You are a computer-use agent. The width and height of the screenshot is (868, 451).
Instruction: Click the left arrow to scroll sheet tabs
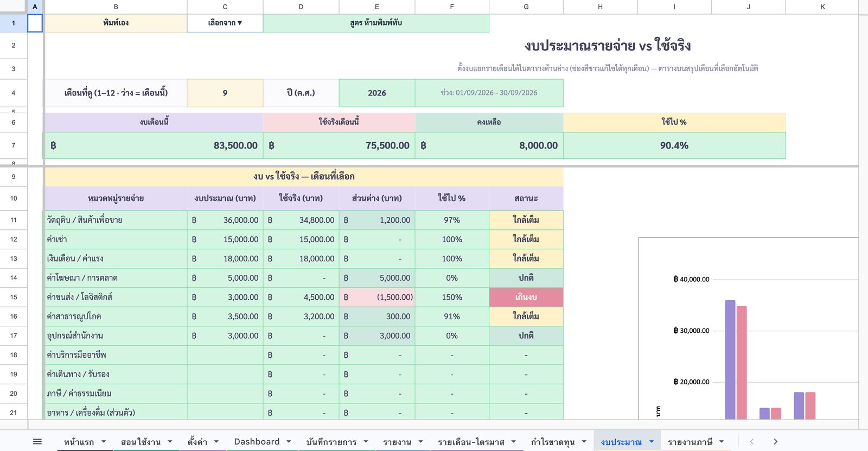[751, 442]
